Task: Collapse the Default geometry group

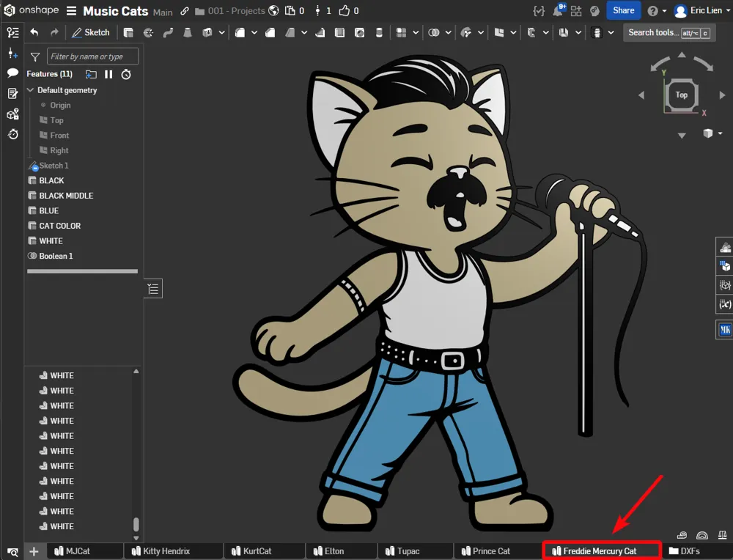Action: click(x=30, y=89)
